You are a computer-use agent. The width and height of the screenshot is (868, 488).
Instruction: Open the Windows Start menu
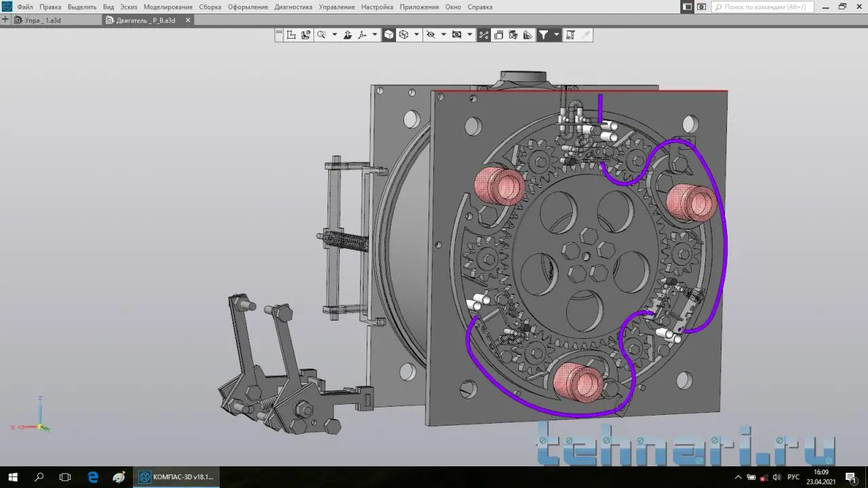pos(12,477)
